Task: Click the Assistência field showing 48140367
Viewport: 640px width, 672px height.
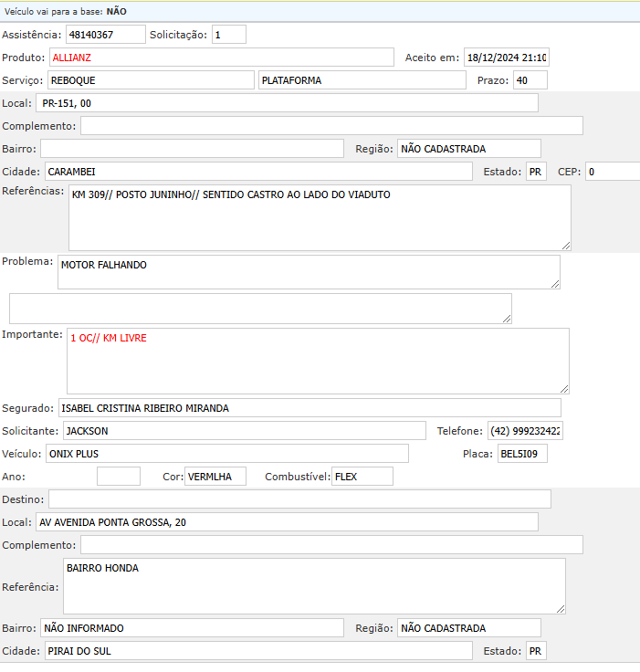Action: [106, 35]
